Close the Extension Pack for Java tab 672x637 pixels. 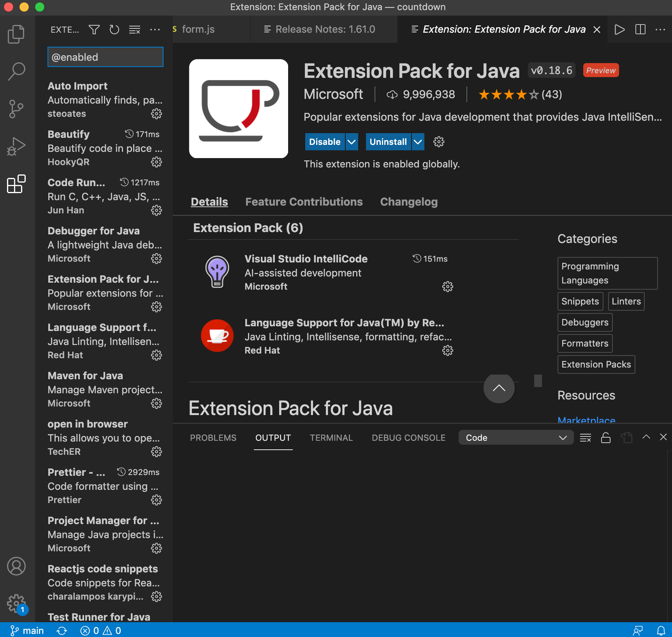coord(597,30)
